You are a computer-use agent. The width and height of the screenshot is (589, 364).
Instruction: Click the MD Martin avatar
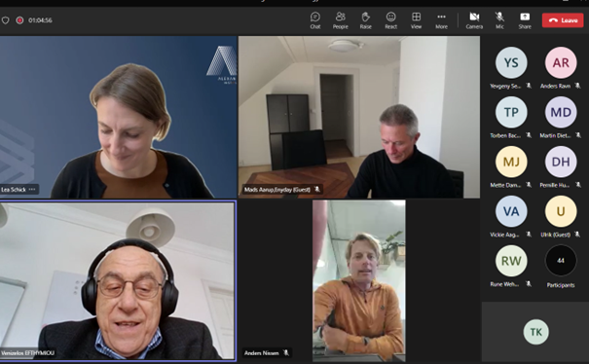tap(561, 112)
